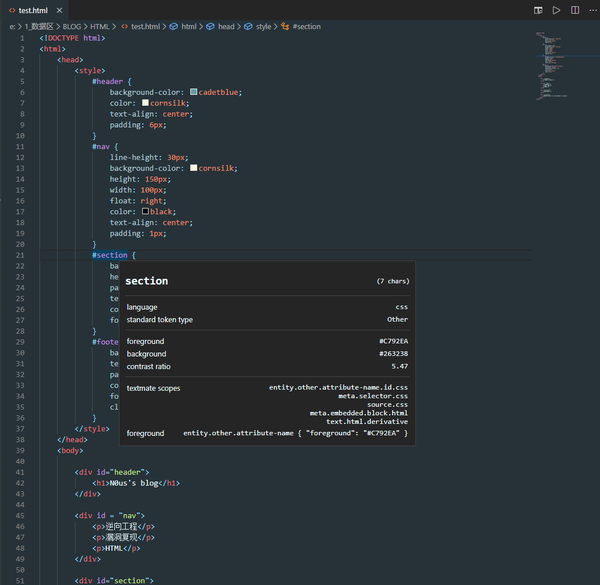
Task: Click the #section symbol icon in breadcrumbs
Action: click(285, 26)
